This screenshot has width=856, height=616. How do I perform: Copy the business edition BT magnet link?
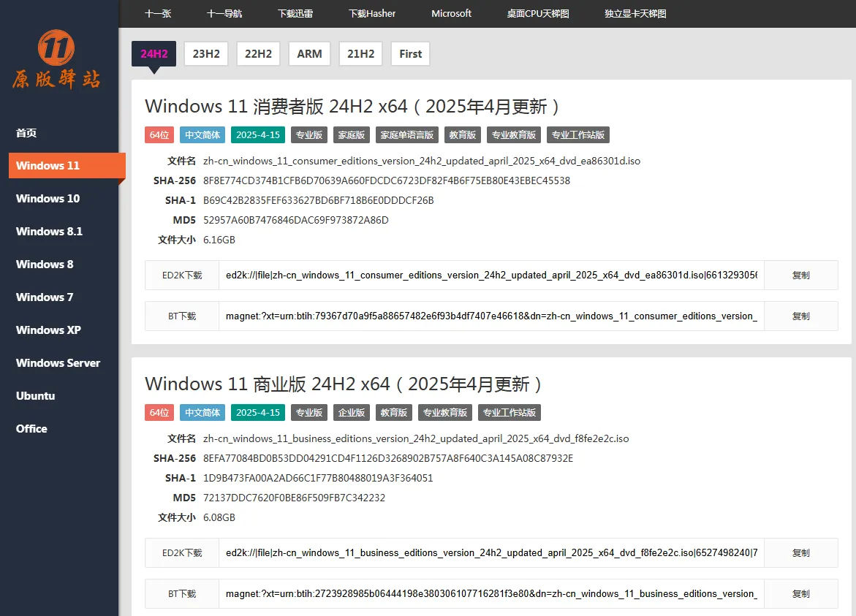click(x=800, y=593)
